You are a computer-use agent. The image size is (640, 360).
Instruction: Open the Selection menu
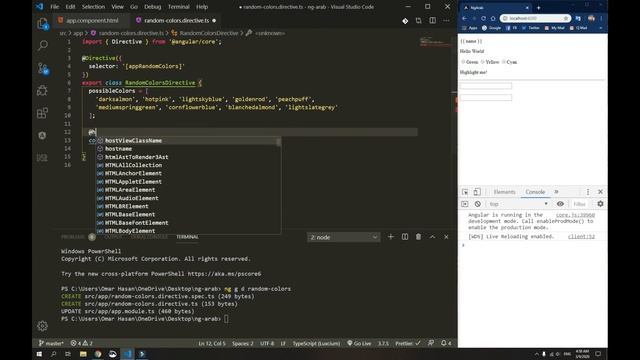(93, 7)
